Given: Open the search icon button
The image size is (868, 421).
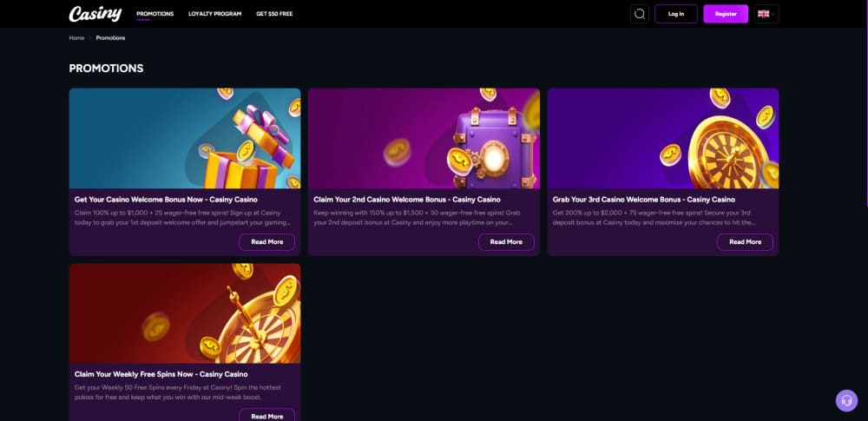Looking at the screenshot, I should [640, 14].
